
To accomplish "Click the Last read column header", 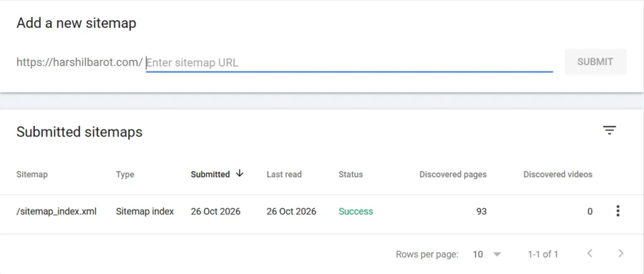I will click(284, 174).
